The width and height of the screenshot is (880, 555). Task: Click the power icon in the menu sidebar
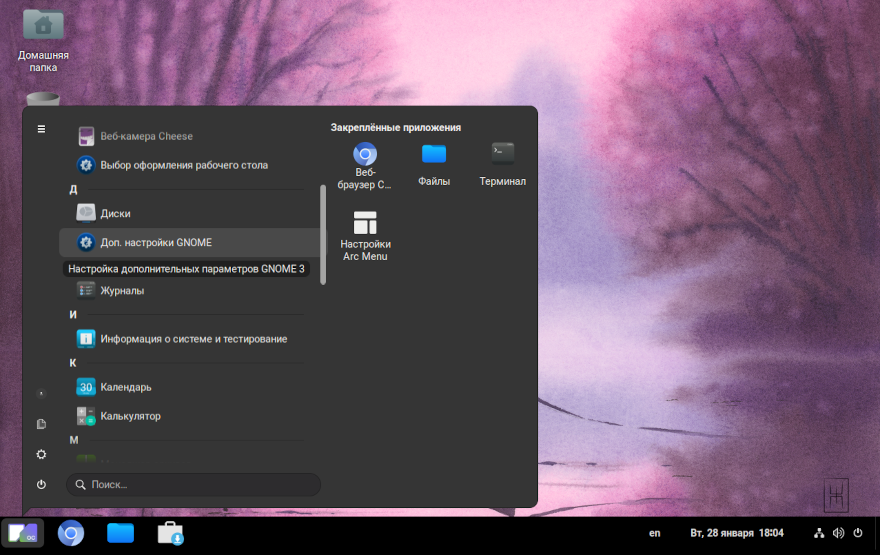click(x=41, y=484)
